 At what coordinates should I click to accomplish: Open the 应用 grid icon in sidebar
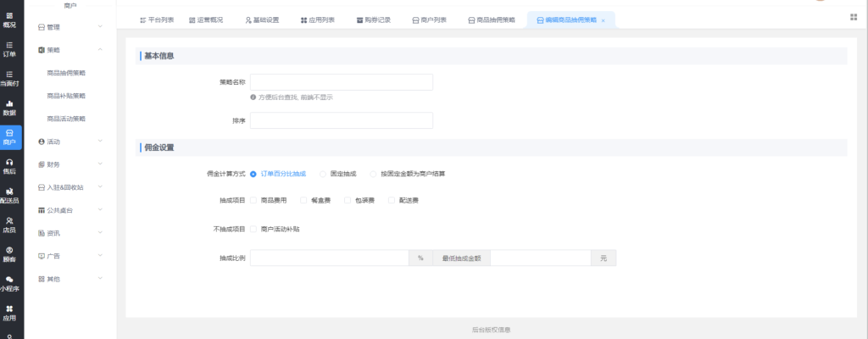[11, 313]
